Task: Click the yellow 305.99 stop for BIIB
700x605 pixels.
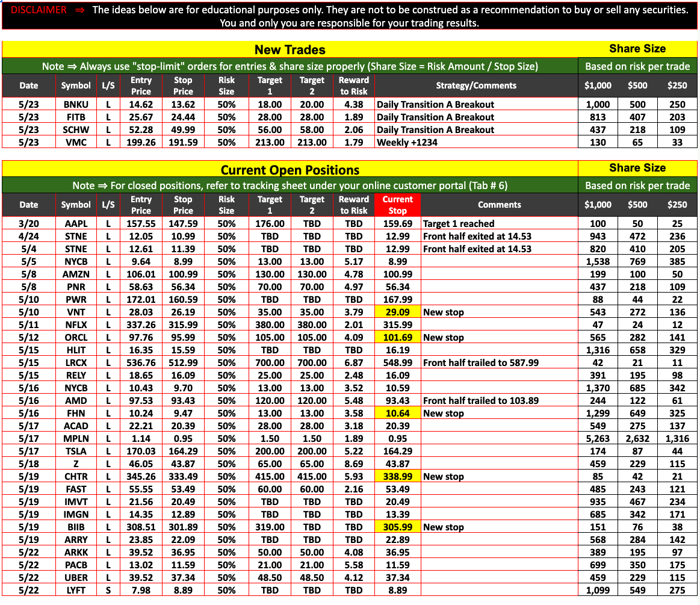Action: click(x=397, y=527)
